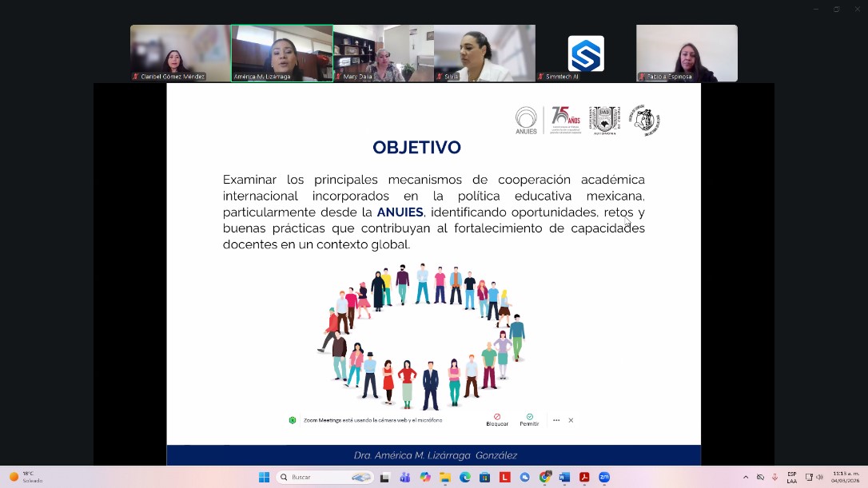The width and height of the screenshot is (868, 488).
Task: Open Microsoft Teams from the taskbar
Action: pyautogui.click(x=405, y=477)
